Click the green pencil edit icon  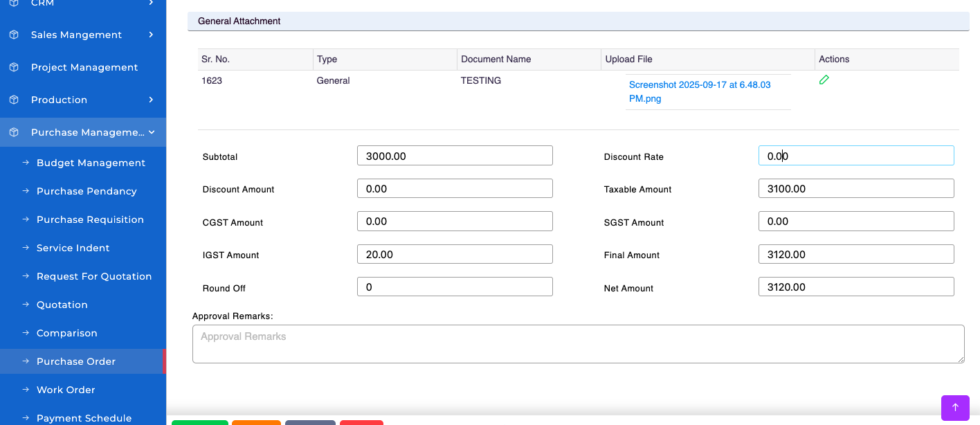coord(824,80)
